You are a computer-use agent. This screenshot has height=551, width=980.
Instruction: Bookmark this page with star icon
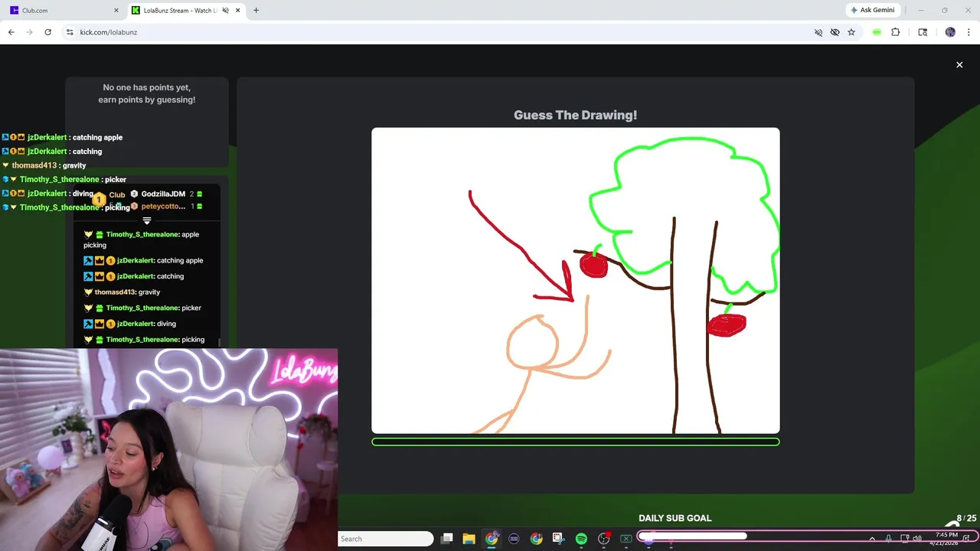851,32
